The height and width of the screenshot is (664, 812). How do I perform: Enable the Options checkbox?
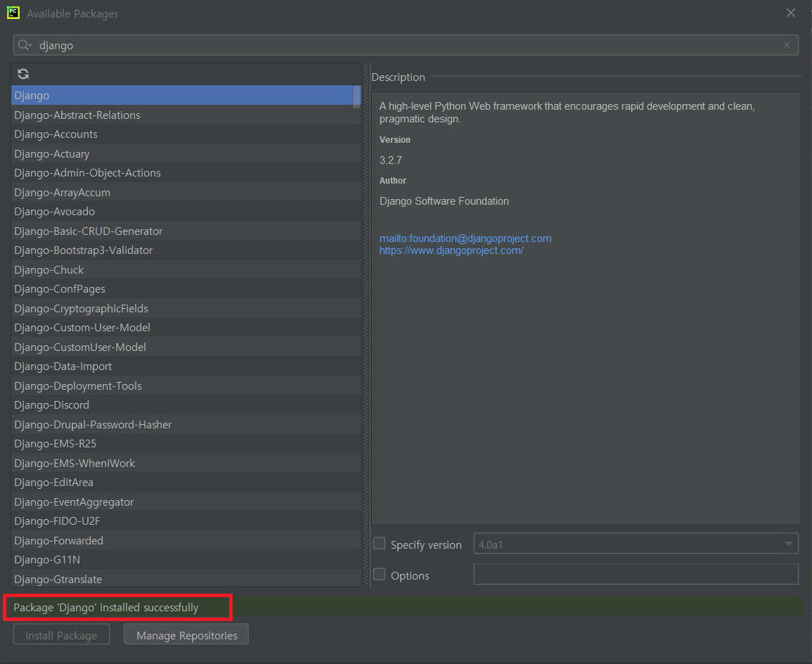coord(380,575)
